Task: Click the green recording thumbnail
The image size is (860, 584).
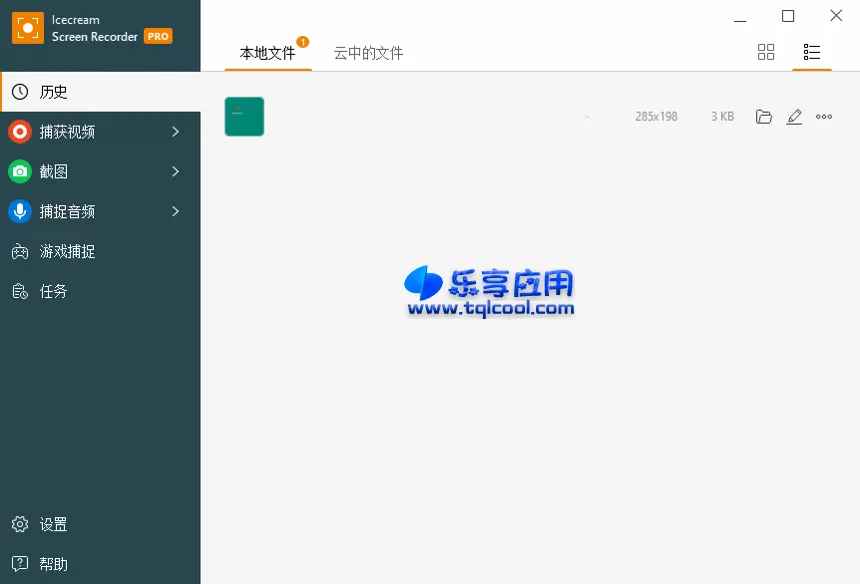Action: click(244, 116)
